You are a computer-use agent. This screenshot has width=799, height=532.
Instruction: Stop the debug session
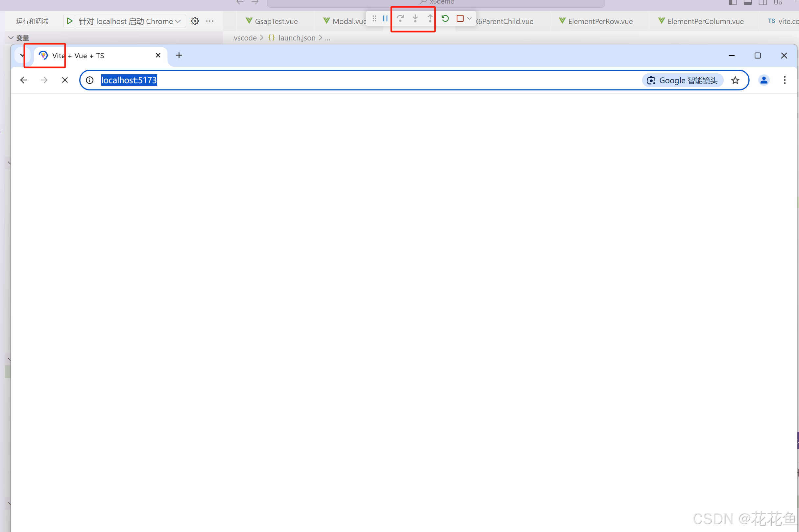point(460,18)
